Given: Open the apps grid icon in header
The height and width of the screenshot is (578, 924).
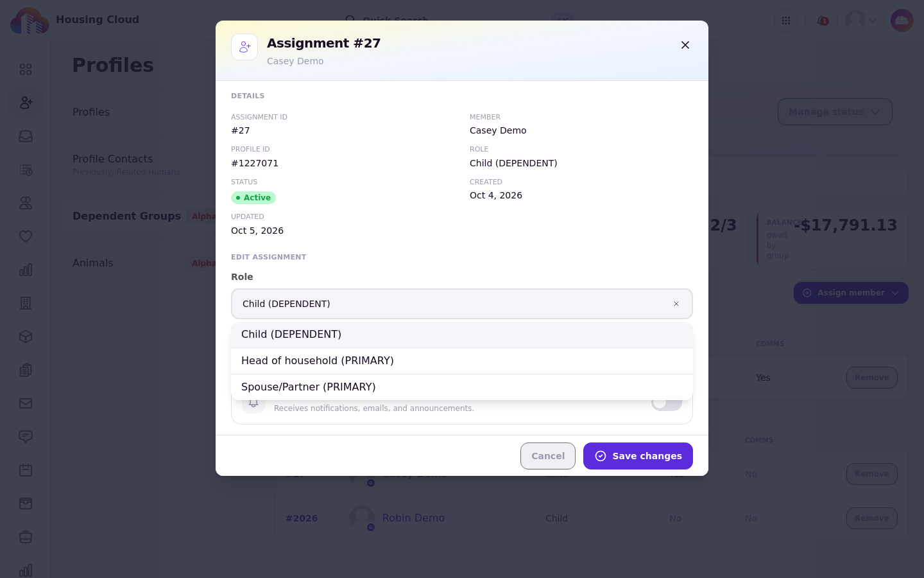Looking at the screenshot, I should [786, 21].
